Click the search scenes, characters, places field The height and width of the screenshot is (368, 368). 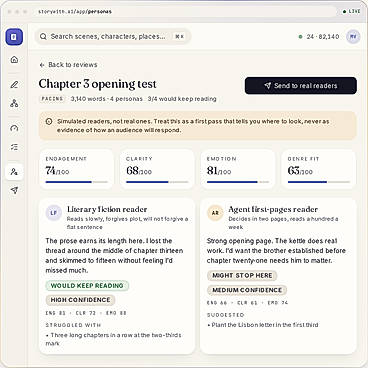(113, 36)
